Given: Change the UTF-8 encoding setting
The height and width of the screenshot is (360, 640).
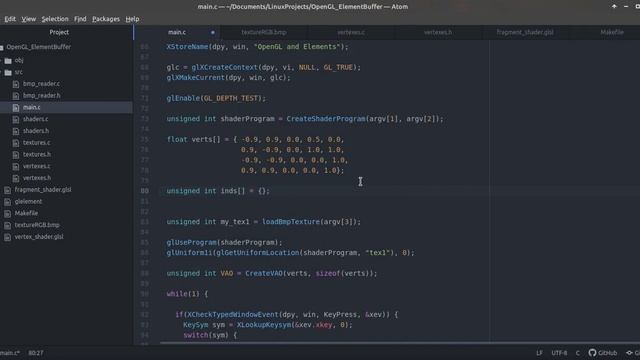Looking at the screenshot, I should coord(559,353).
